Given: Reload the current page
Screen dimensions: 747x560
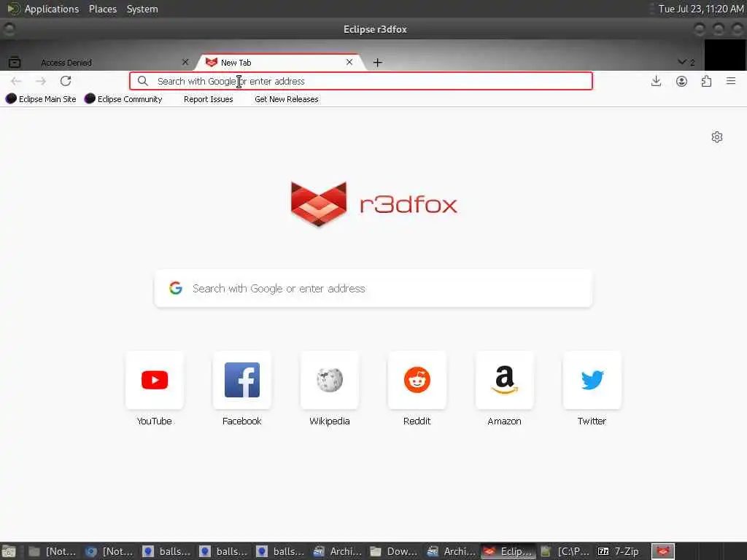Looking at the screenshot, I should (x=66, y=81).
